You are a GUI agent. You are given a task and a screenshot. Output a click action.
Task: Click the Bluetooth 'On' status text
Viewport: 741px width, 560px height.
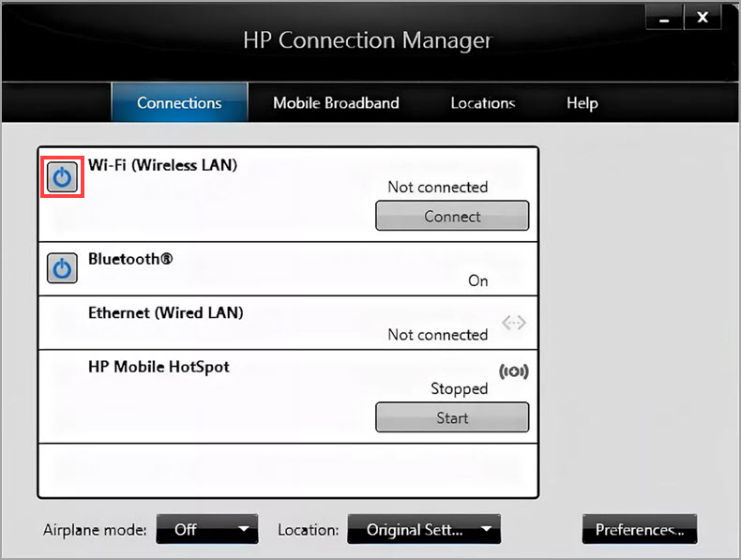pos(477,280)
